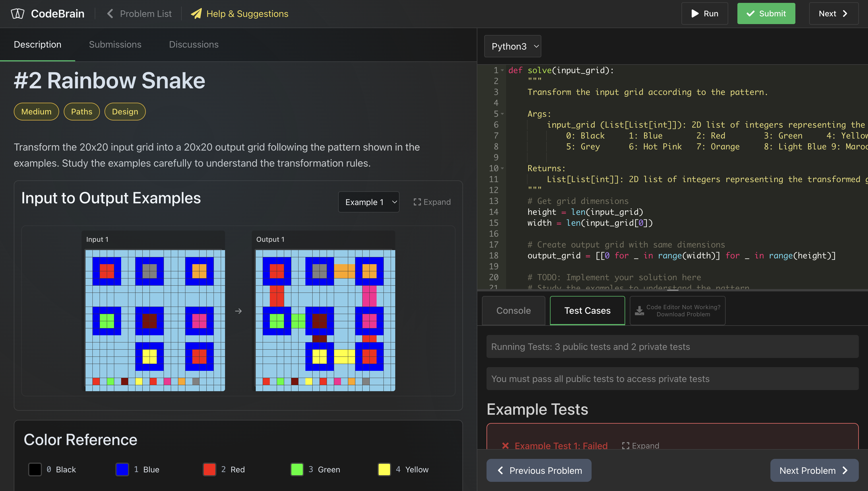Click the Next Problem button

[x=814, y=470]
